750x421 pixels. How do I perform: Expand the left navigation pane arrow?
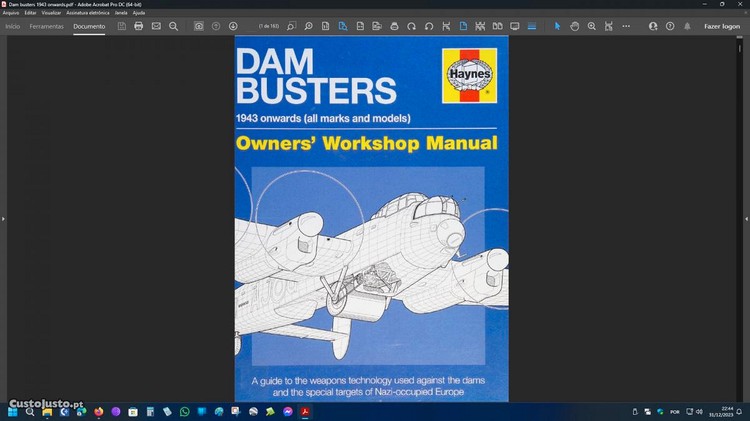point(4,218)
